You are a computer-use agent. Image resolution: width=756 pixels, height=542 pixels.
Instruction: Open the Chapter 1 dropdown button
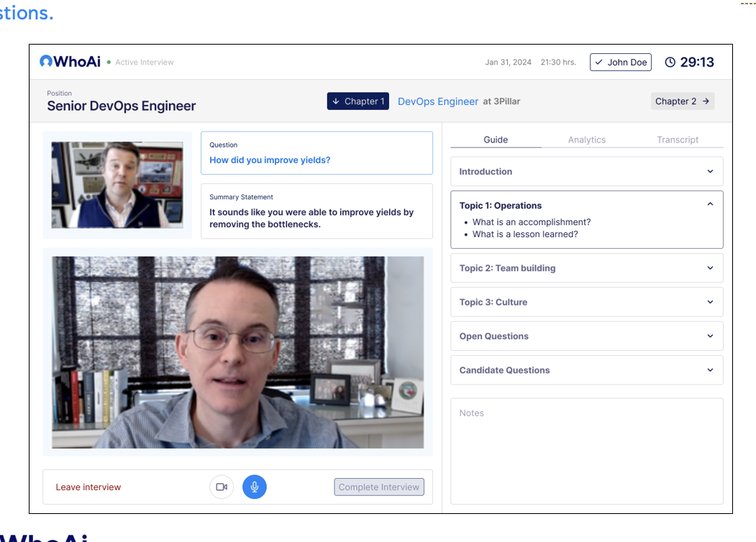357,101
